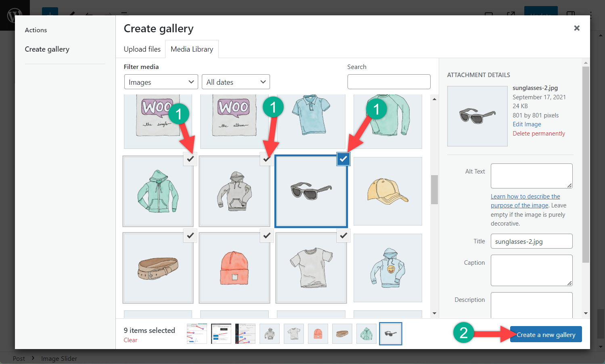Deselect the orange beanie image
The image size is (605, 364).
[266, 236]
